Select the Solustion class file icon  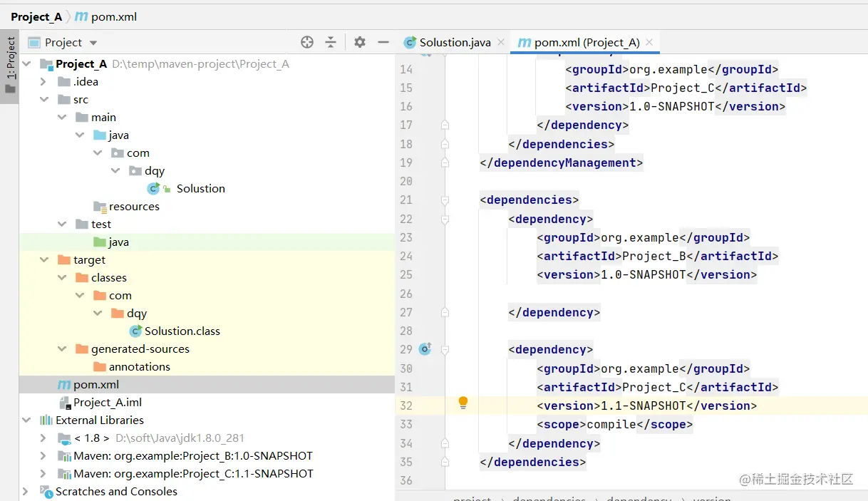[x=154, y=188]
